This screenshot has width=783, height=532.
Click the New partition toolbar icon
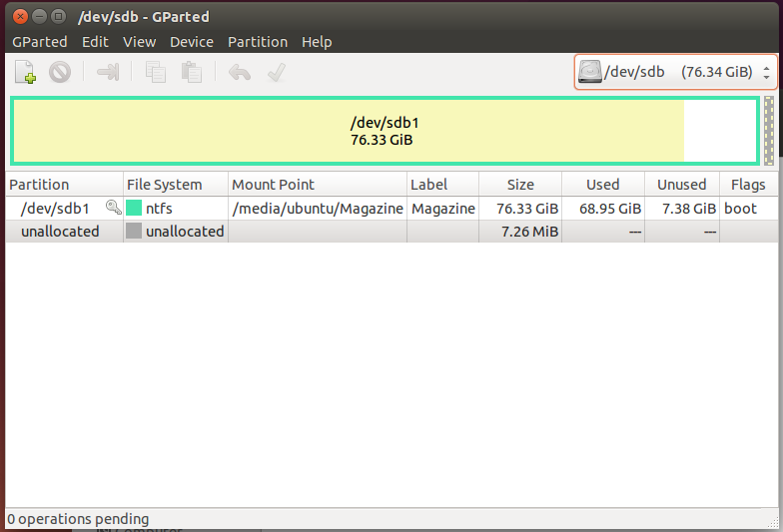coord(25,72)
